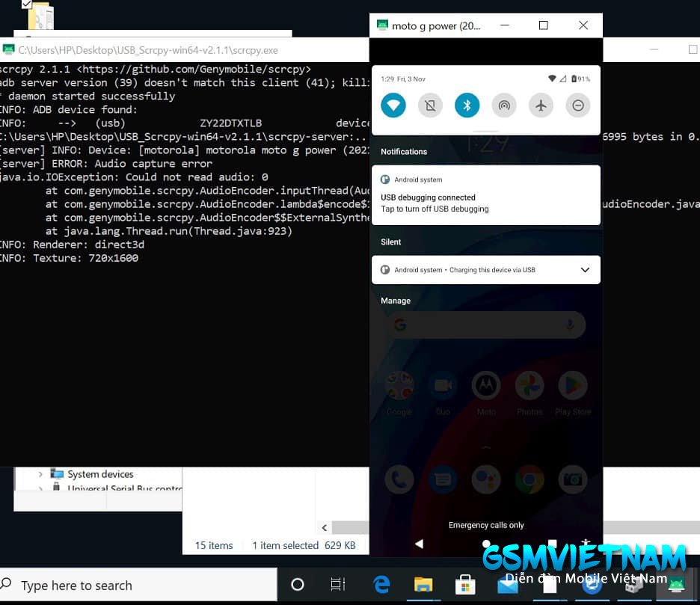Open the Phone dialer app icon
This screenshot has width=700, height=605.
(x=399, y=479)
